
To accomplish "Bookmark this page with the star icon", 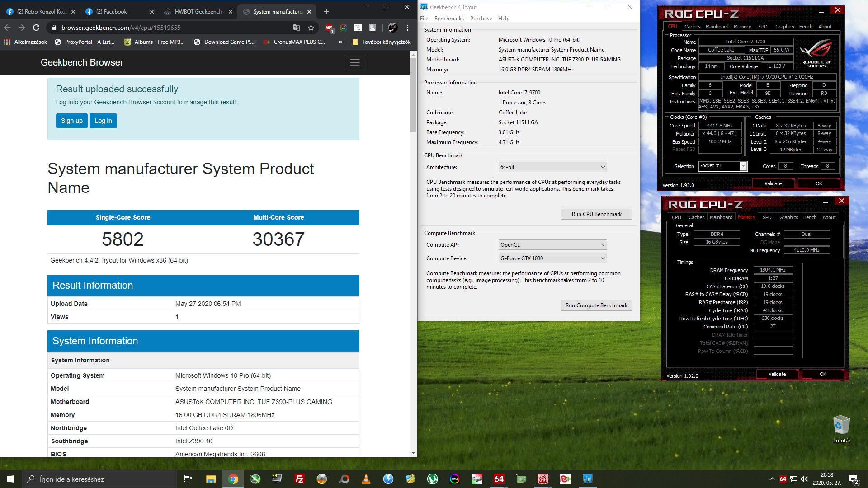I will (x=311, y=28).
